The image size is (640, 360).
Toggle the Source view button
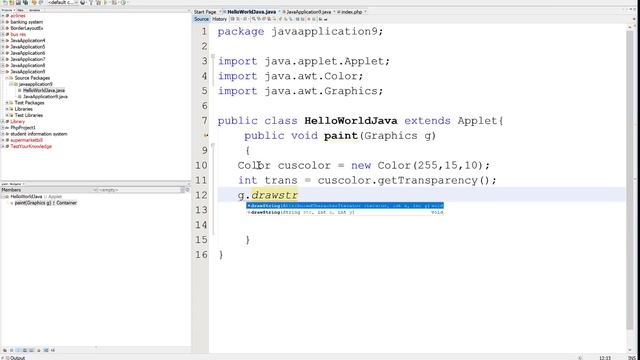tap(201, 19)
